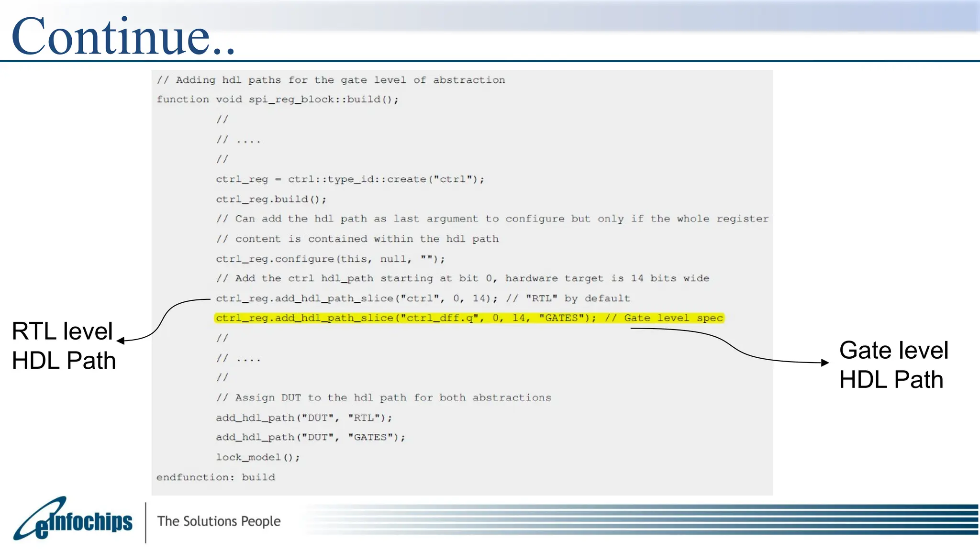This screenshot has height=551, width=980.
Task: Click 'ctrl_reg.configure(this, null, "");' line
Action: tap(330, 259)
